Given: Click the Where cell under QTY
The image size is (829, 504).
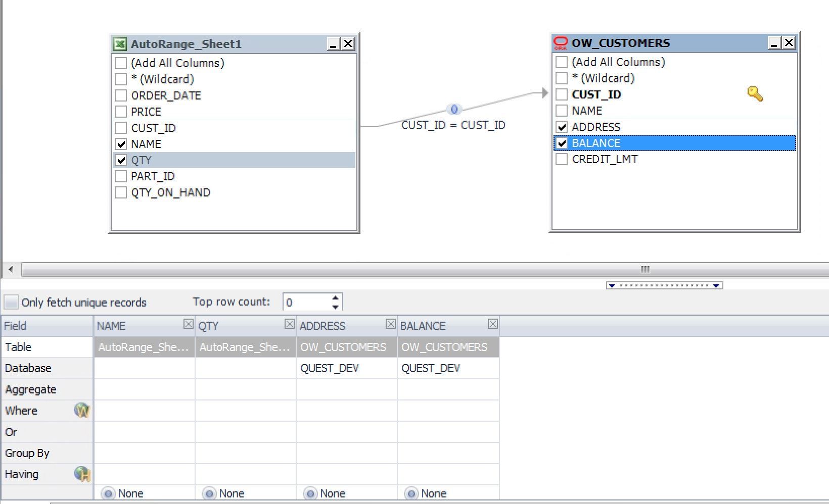Looking at the screenshot, I should pos(246,411).
